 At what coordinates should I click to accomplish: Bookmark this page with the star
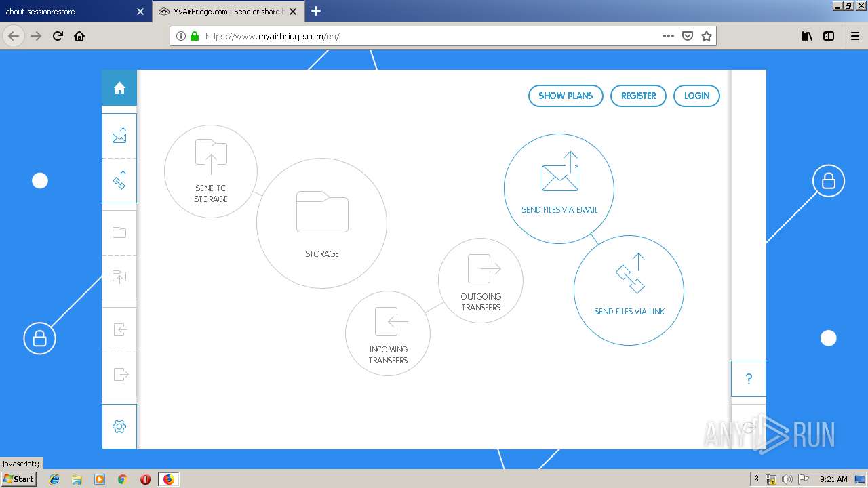[x=707, y=36]
